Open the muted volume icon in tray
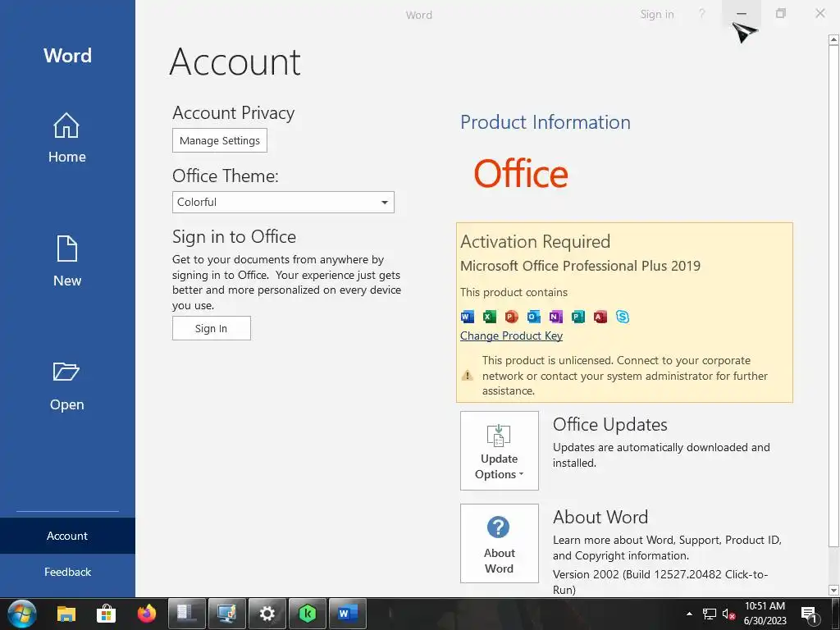 pos(728,614)
